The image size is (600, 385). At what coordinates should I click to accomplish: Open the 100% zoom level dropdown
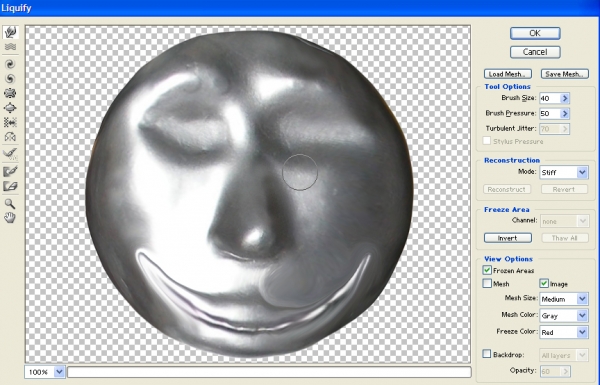(x=59, y=372)
